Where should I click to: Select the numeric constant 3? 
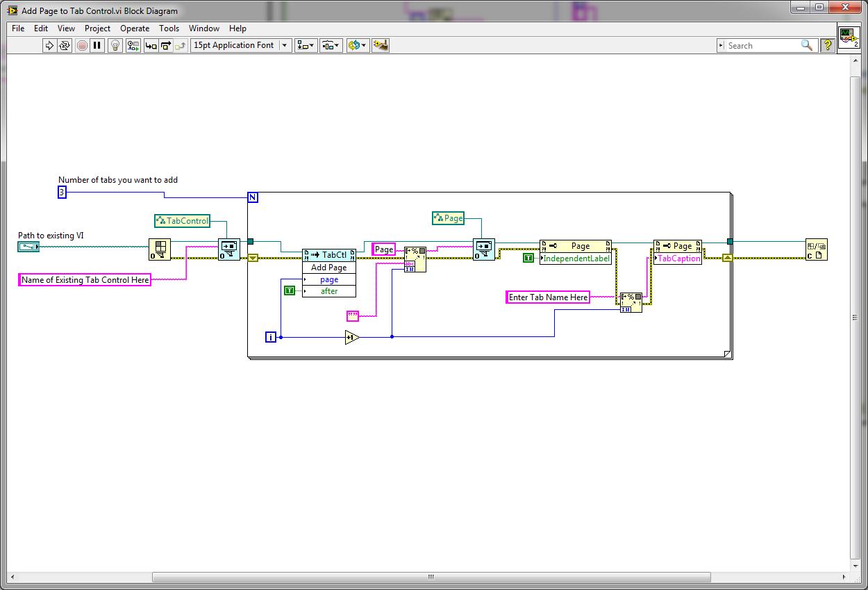coord(62,192)
